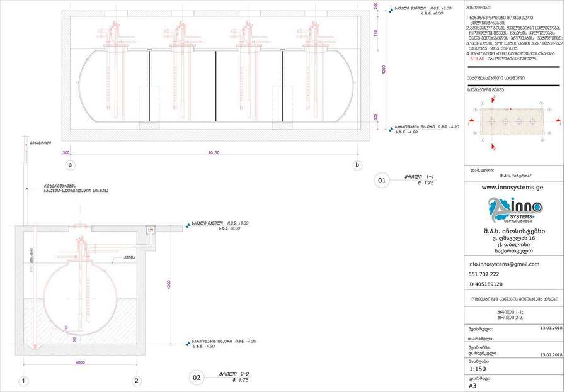
Task: Click the info.innosystems@gmail.com email address
Action: click(503, 264)
